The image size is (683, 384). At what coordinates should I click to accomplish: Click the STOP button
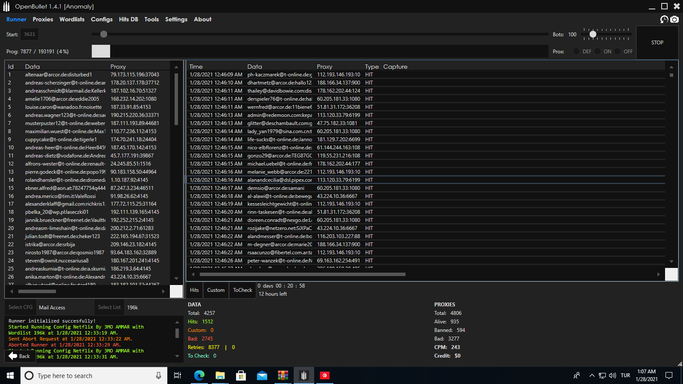coord(657,42)
